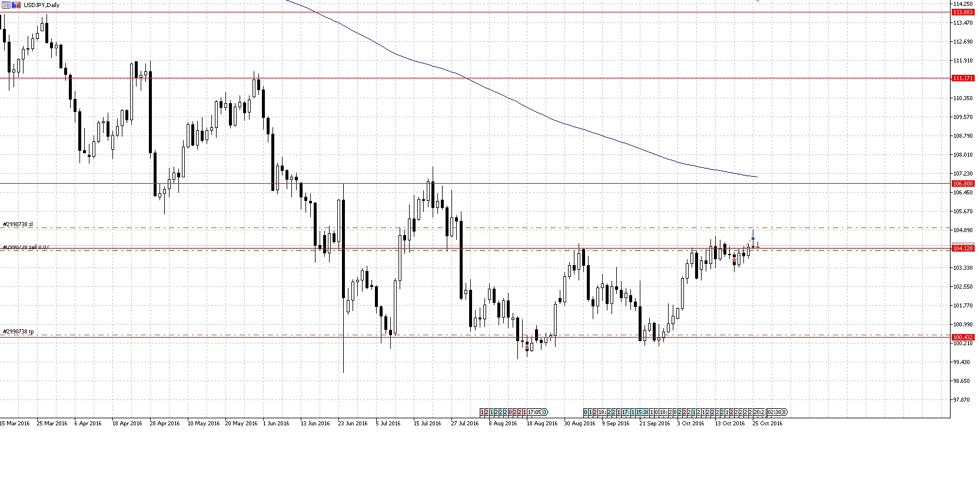980x499 pixels.
Task: Select the #2990738 sell order label
Action: (x=26, y=247)
